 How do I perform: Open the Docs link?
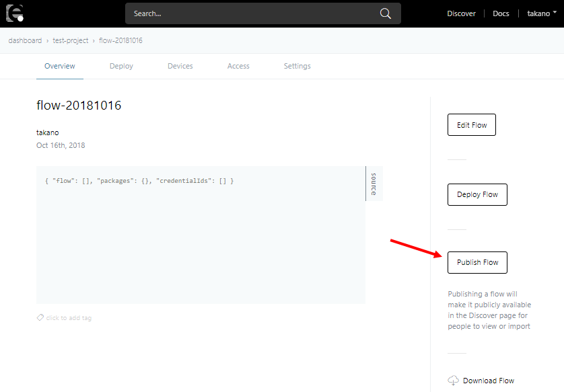[501, 13]
